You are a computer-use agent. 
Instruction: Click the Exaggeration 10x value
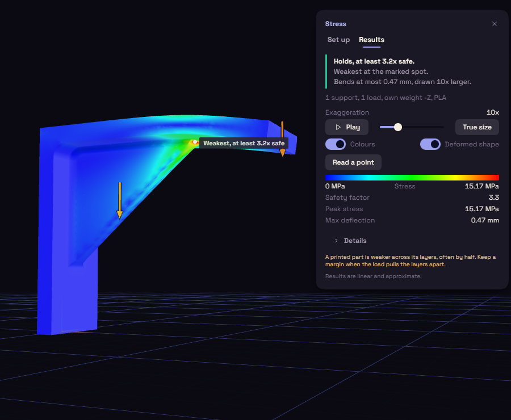(x=493, y=112)
